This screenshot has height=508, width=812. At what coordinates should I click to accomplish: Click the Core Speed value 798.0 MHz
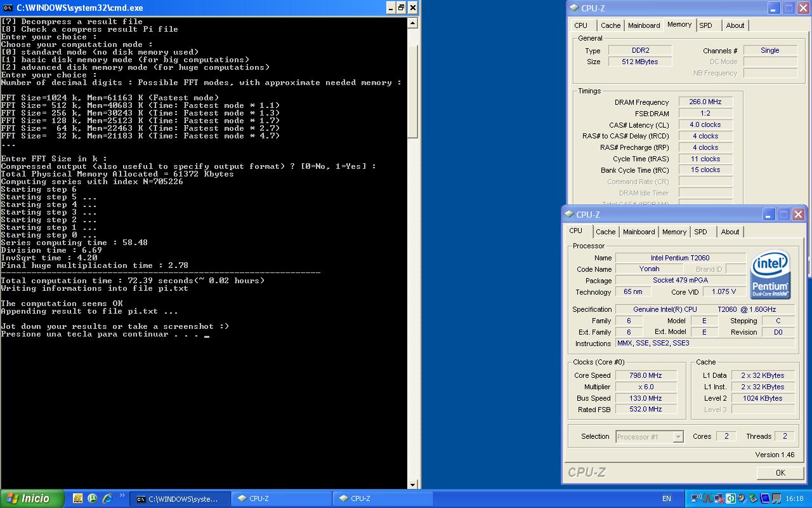tap(646, 375)
